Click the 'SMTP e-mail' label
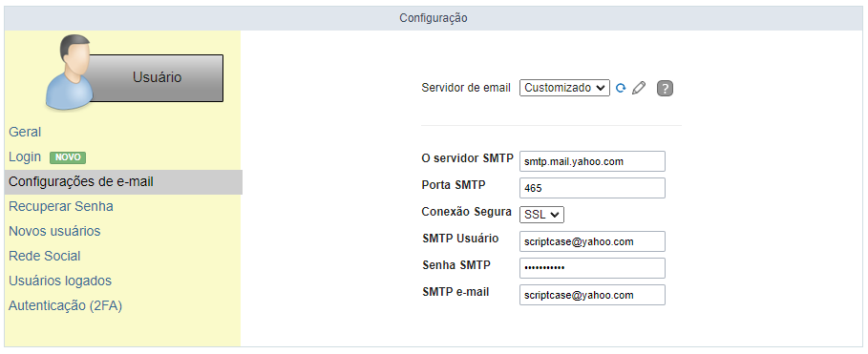Image resolution: width=868 pixels, height=354 pixels. pos(455,291)
